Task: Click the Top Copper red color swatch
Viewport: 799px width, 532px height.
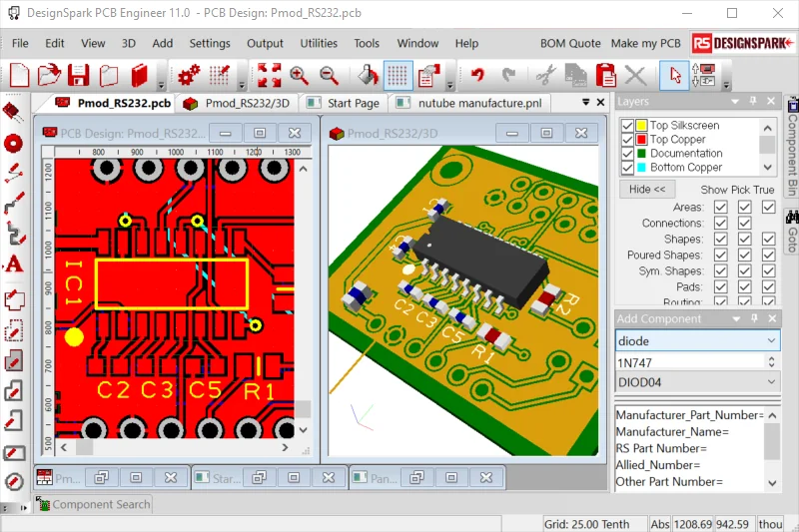Action: click(x=641, y=140)
